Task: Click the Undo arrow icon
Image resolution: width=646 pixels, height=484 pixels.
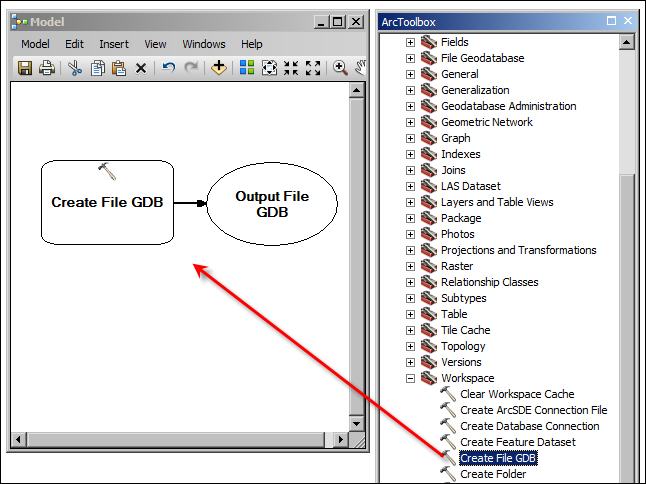Action: (x=169, y=68)
